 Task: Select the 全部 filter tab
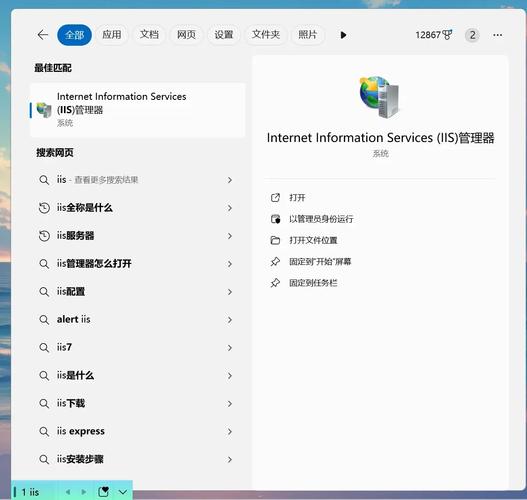click(74, 35)
